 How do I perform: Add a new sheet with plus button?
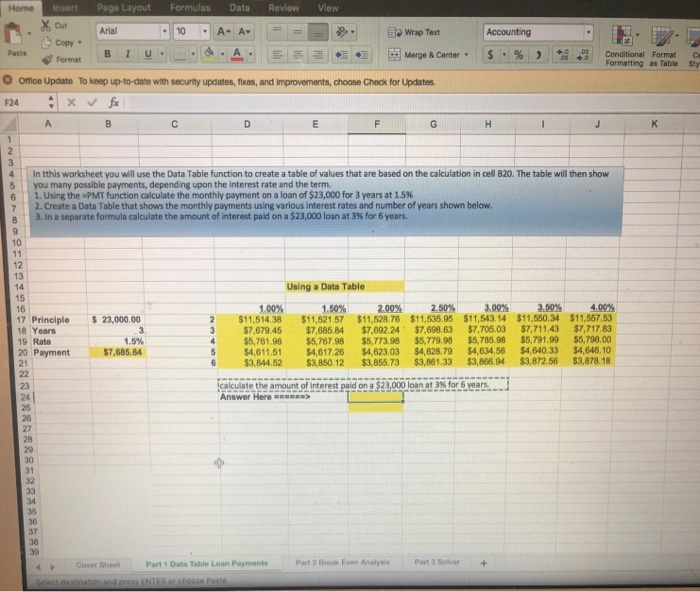(483, 563)
